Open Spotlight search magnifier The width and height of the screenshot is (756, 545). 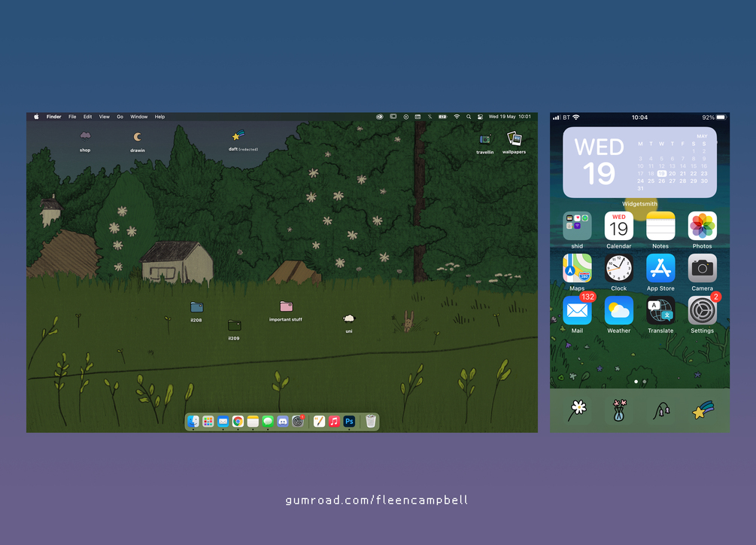click(469, 117)
